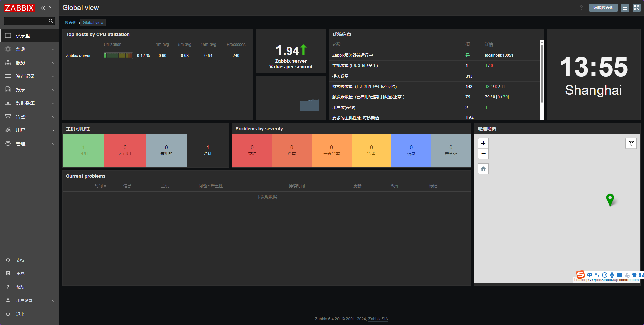644x325 pixels.
Task: Click the 仪表盘 breadcrumb link
Action: (71, 23)
